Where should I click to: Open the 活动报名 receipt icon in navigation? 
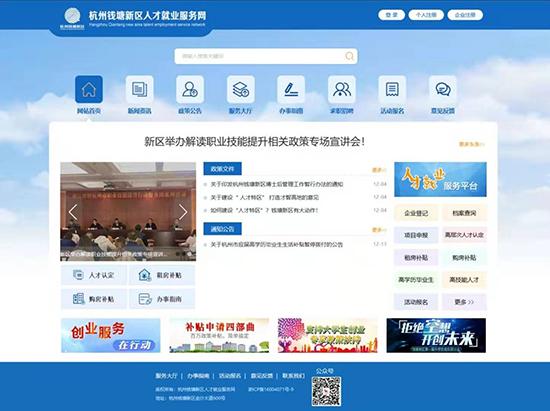392,89
